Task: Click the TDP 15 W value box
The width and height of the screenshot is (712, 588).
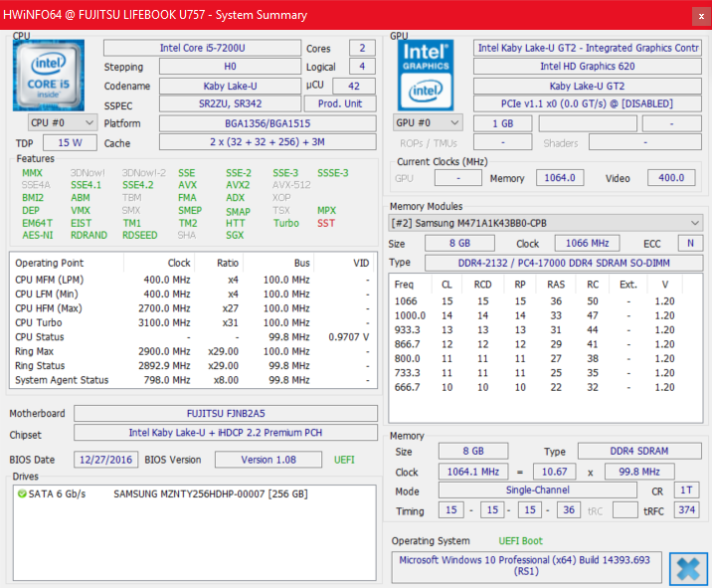Action: [70, 142]
